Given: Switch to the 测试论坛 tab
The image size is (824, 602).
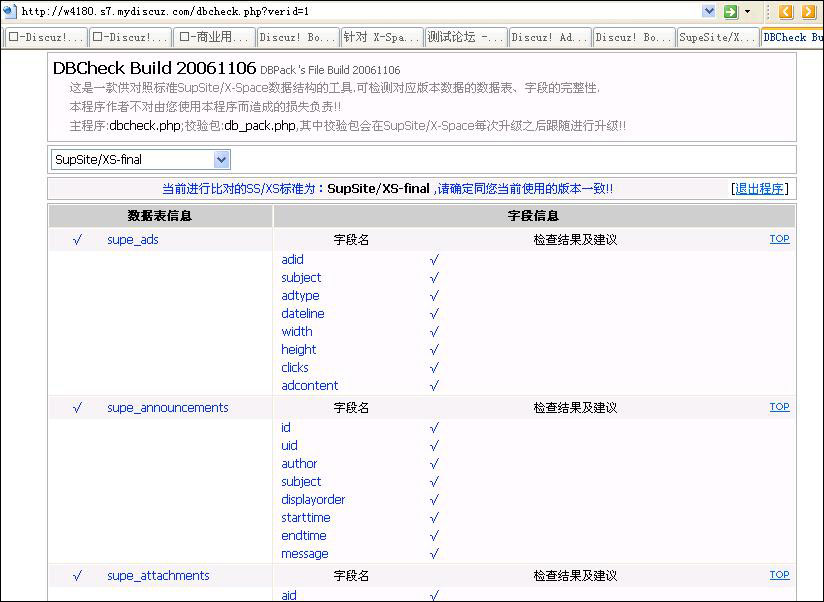Looking at the screenshot, I should click(x=466, y=37).
